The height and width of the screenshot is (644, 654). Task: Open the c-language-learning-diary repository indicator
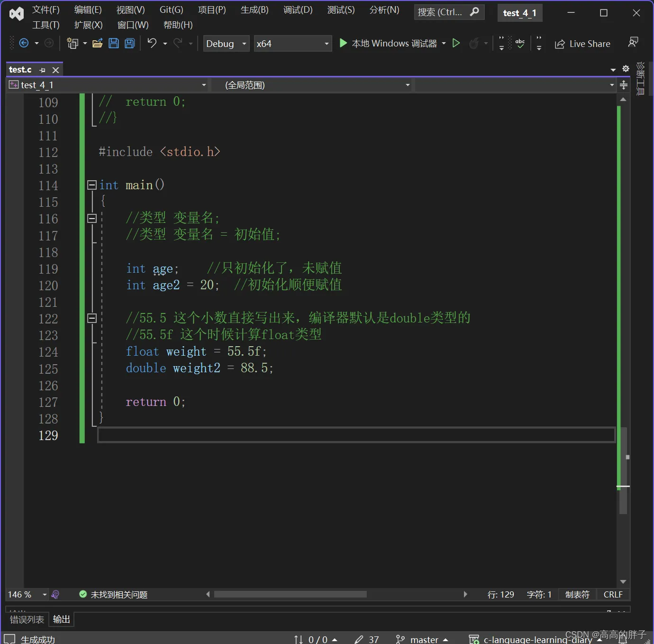(535, 639)
